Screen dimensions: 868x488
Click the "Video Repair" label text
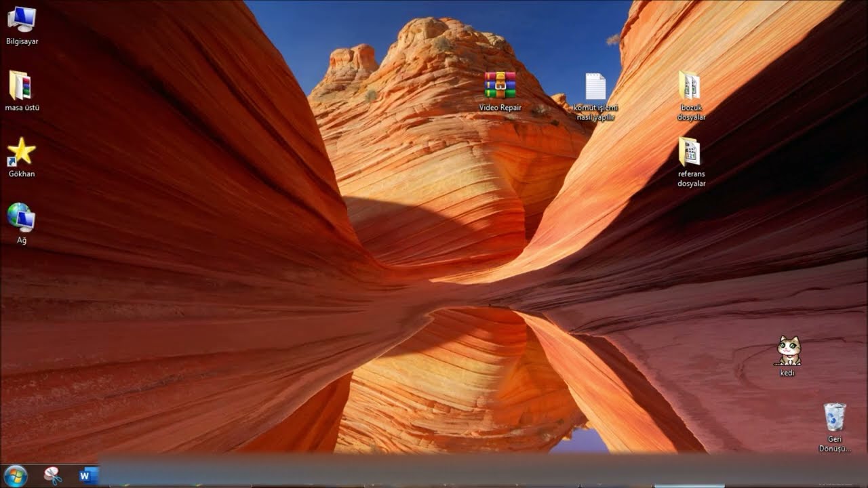(500, 108)
